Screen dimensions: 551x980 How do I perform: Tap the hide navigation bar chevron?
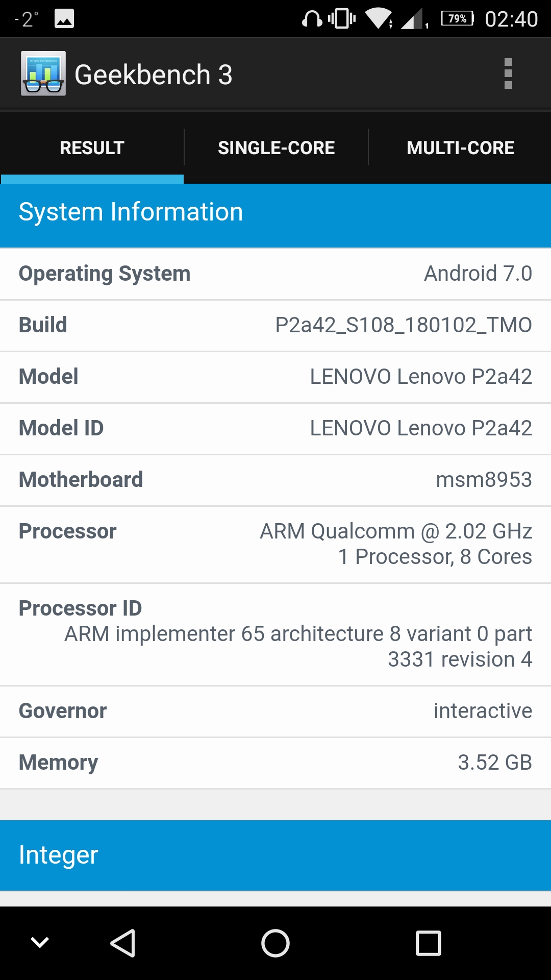tap(40, 942)
